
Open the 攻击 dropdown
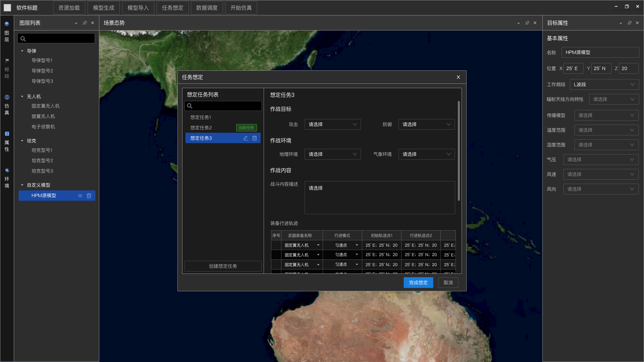pyautogui.click(x=332, y=124)
